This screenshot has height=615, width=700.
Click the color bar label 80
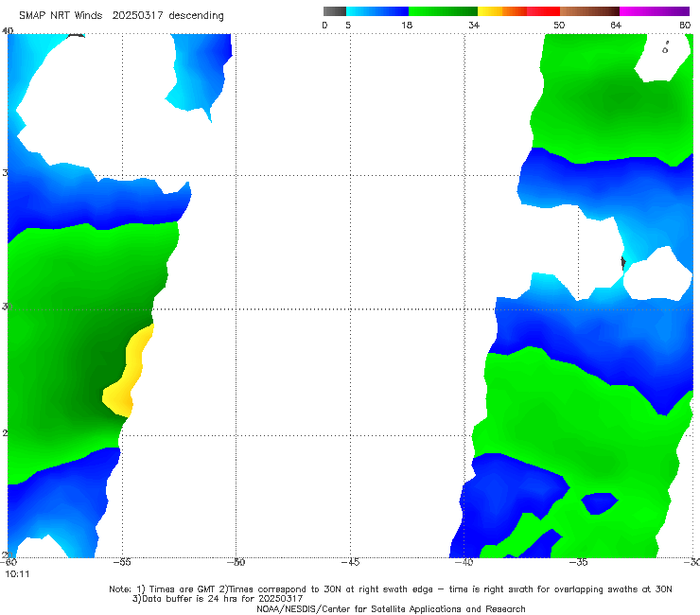(x=685, y=25)
